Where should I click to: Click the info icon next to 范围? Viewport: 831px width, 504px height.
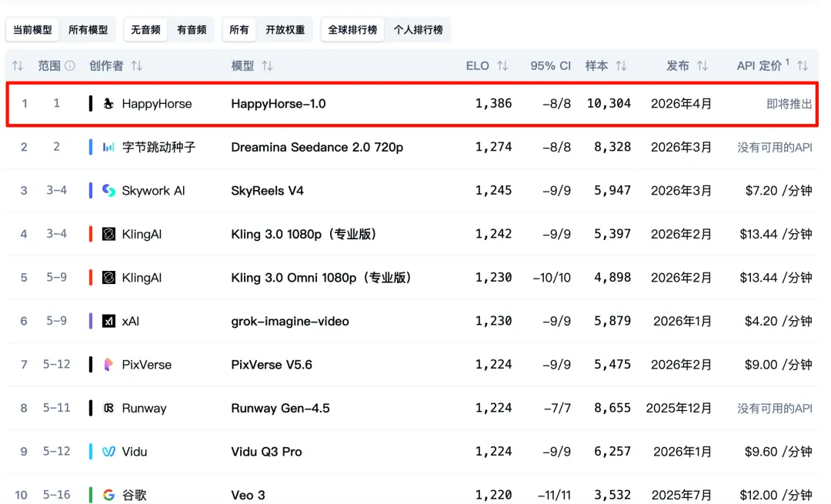tap(70, 65)
